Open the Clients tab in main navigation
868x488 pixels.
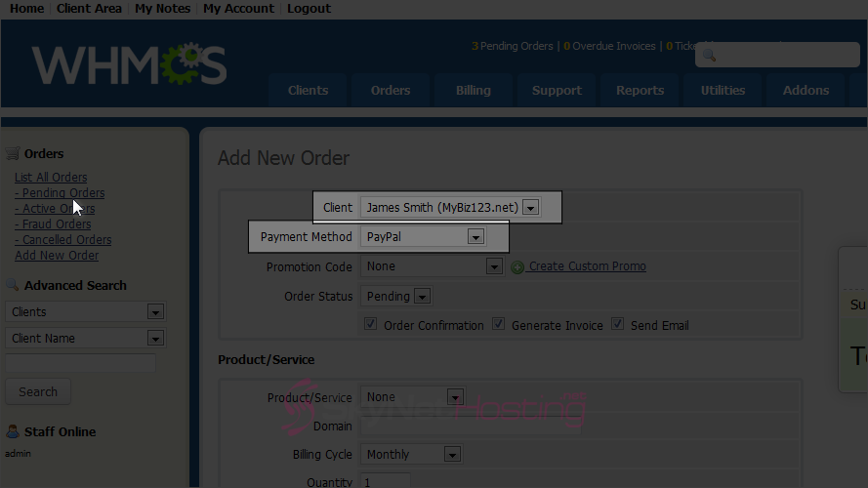pyautogui.click(x=308, y=90)
